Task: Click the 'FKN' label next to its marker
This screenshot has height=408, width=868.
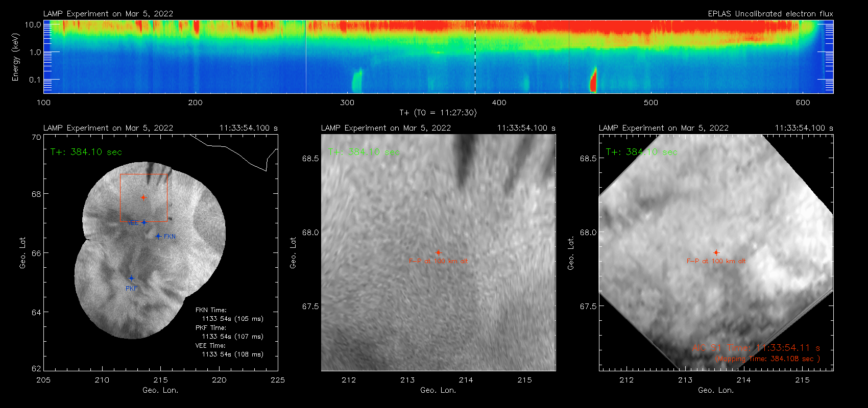Action: coord(170,237)
